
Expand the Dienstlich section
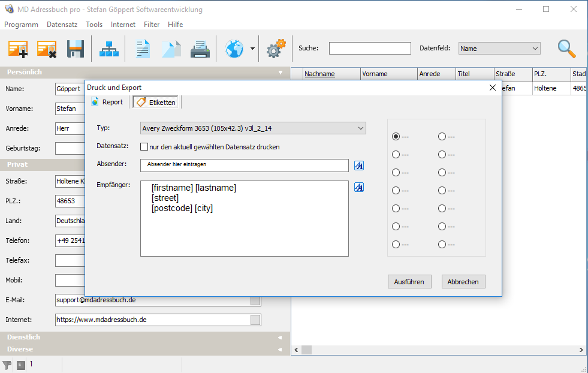(x=145, y=337)
